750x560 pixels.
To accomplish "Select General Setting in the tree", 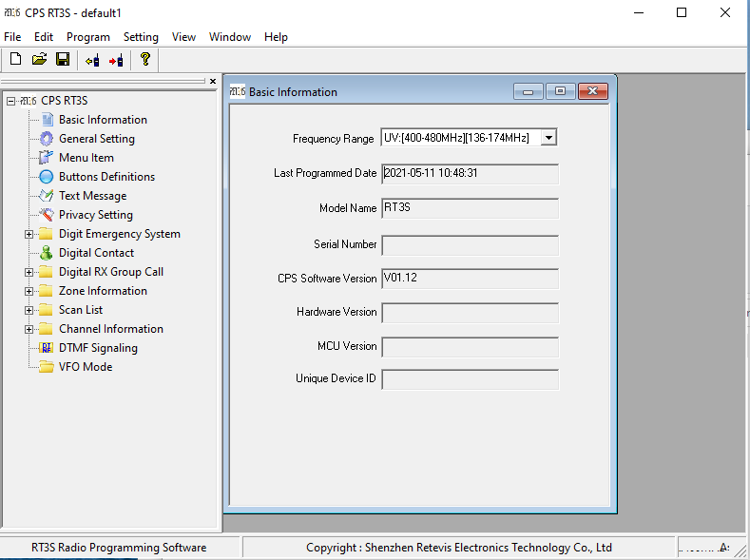I will tap(97, 139).
